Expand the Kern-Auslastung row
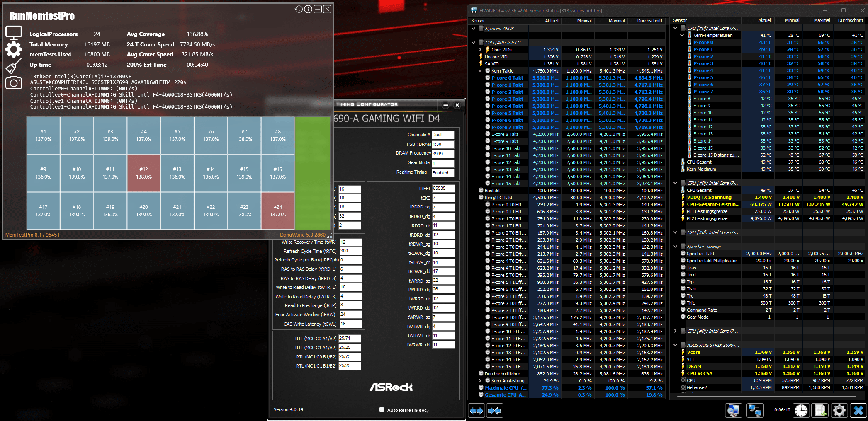The image size is (868, 421). pos(480,381)
